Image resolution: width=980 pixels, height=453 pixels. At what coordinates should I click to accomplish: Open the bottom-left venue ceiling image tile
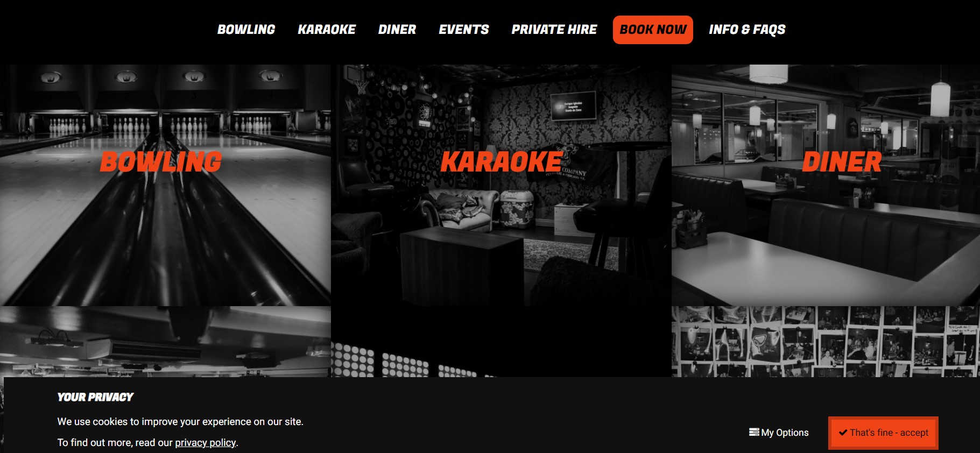[165, 342]
